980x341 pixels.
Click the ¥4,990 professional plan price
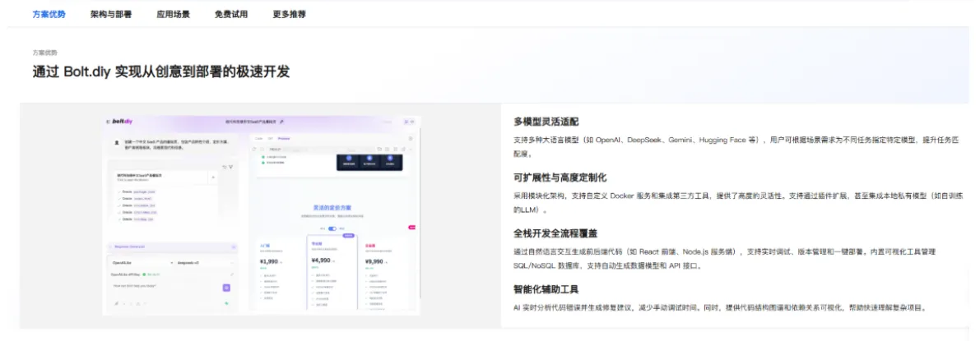(x=321, y=260)
